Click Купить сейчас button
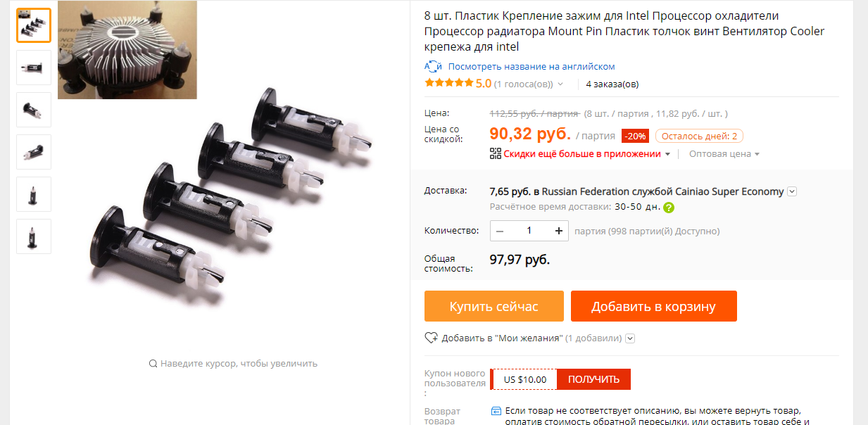 click(494, 306)
